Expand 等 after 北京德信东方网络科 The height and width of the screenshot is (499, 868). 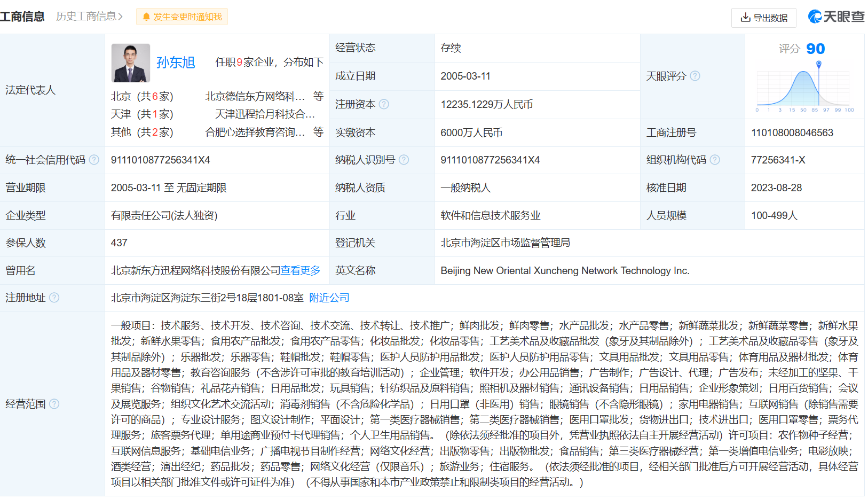click(x=319, y=96)
